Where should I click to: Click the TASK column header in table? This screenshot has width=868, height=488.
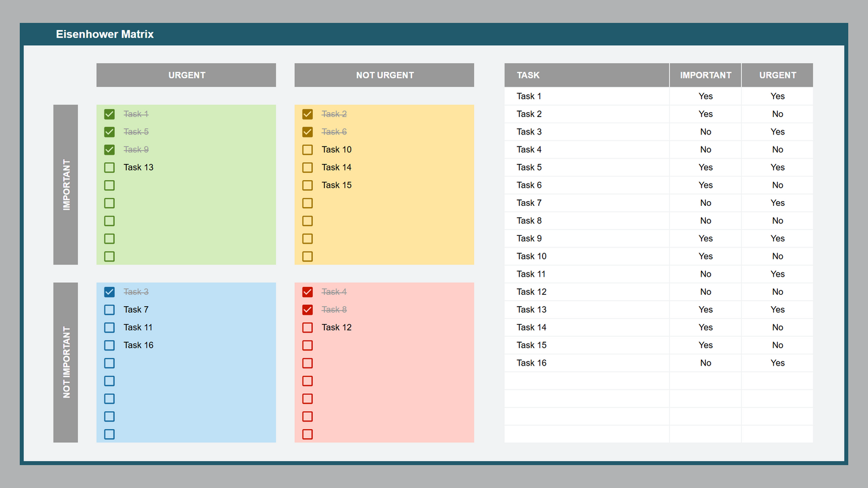tap(586, 75)
